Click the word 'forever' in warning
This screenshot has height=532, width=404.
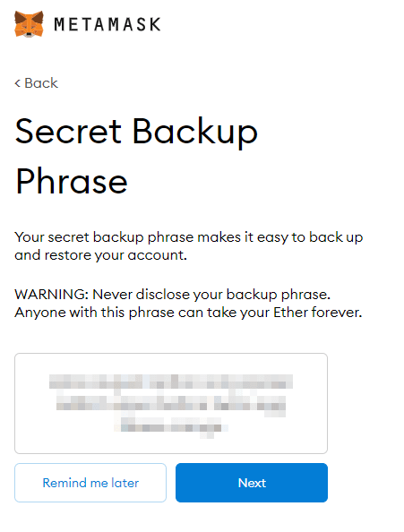click(x=336, y=313)
